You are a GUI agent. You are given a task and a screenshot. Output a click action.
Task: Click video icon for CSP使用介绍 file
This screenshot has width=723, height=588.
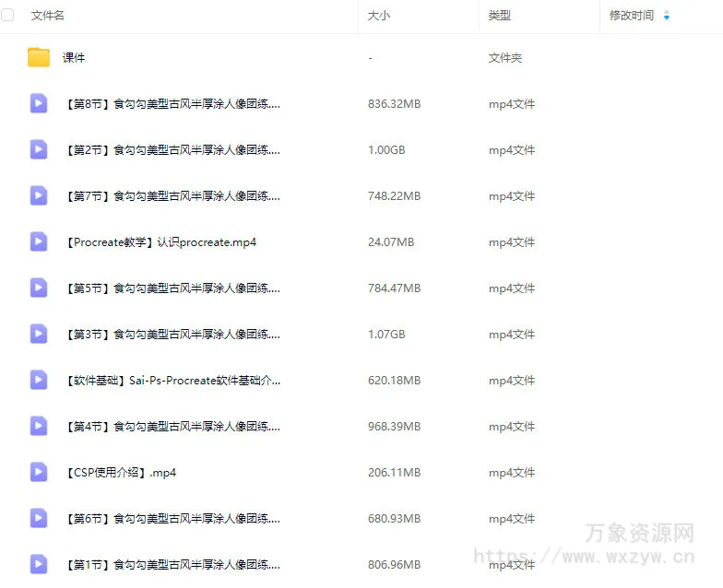pyautogui.click(x=39, y=472)
